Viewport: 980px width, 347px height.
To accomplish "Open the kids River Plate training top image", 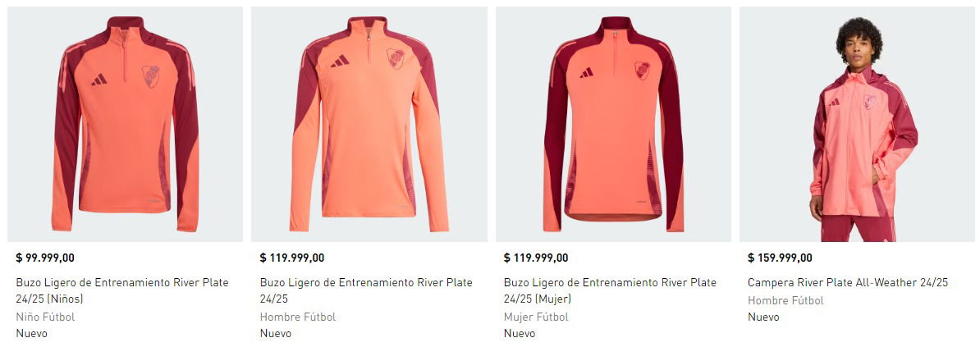I will tap(125, 124).
